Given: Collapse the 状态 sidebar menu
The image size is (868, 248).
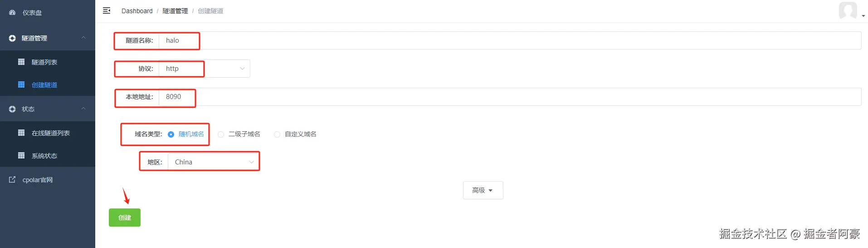Looking at the screenshot, I should (83, 109).
